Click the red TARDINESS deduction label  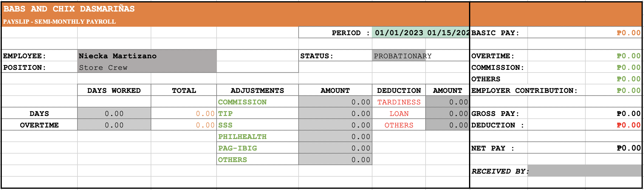pos(399,102)
